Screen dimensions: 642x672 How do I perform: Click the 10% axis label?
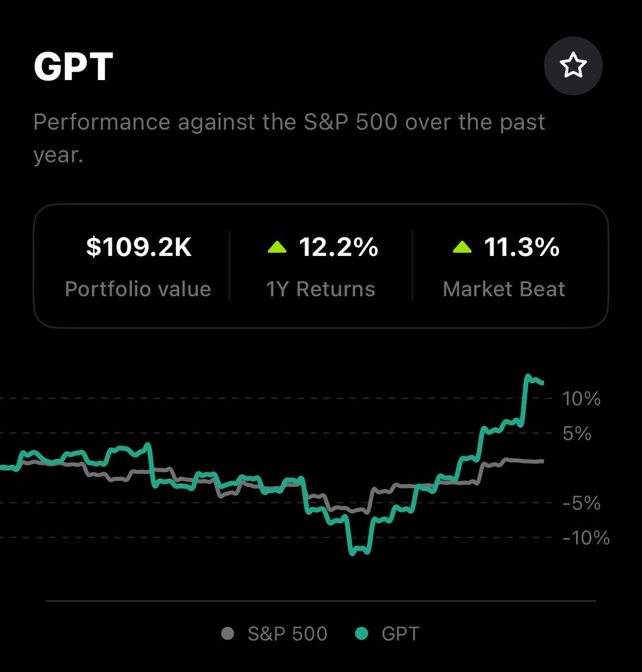tap(581, 399)
